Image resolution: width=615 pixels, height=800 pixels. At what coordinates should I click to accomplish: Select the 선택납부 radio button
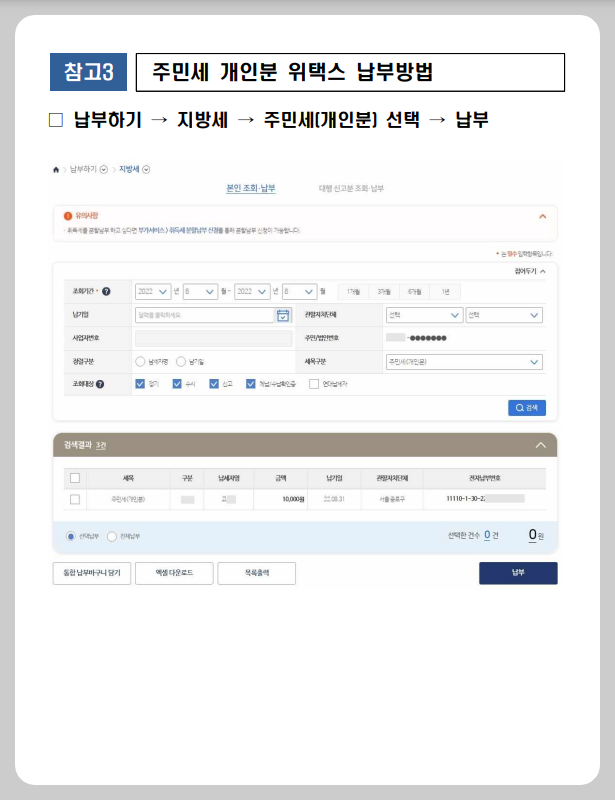(x=70, y=536)
